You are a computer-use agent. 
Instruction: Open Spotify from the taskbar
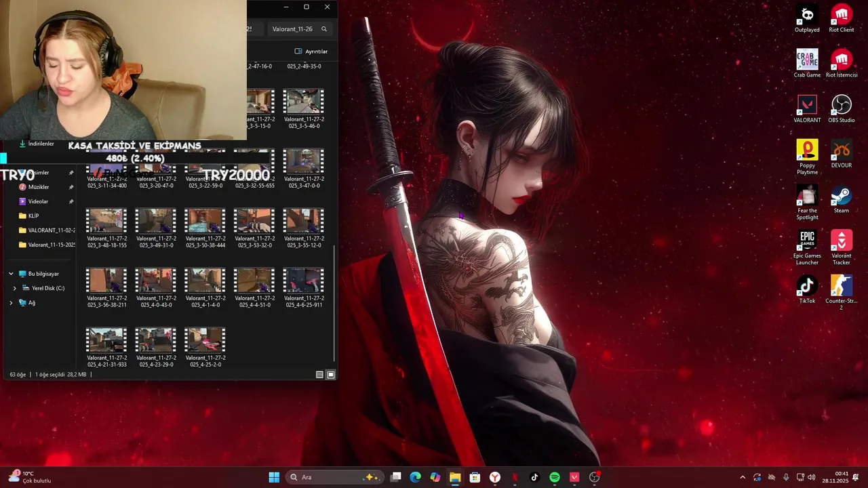pyautogui.click(x=555, y=477)
